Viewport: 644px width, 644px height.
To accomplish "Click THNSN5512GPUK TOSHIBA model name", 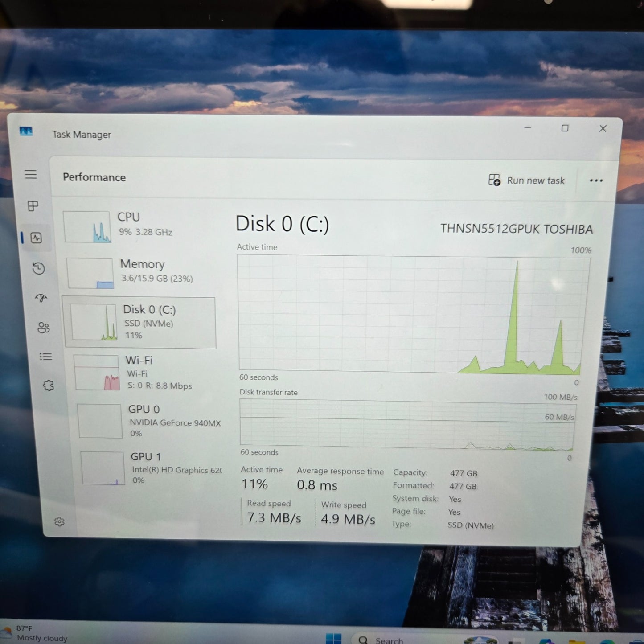I will (x=517, y=229).
